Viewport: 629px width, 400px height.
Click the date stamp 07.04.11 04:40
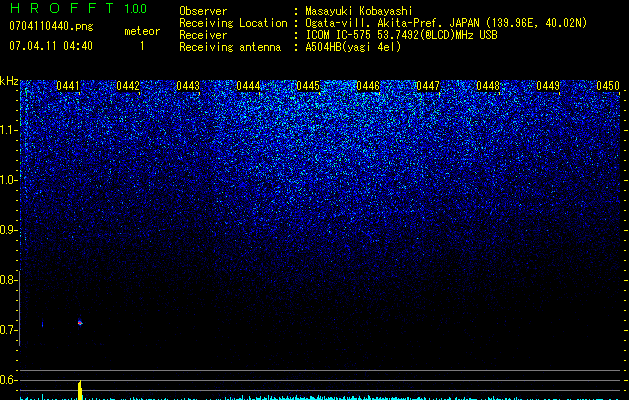(x=51, y=46)
